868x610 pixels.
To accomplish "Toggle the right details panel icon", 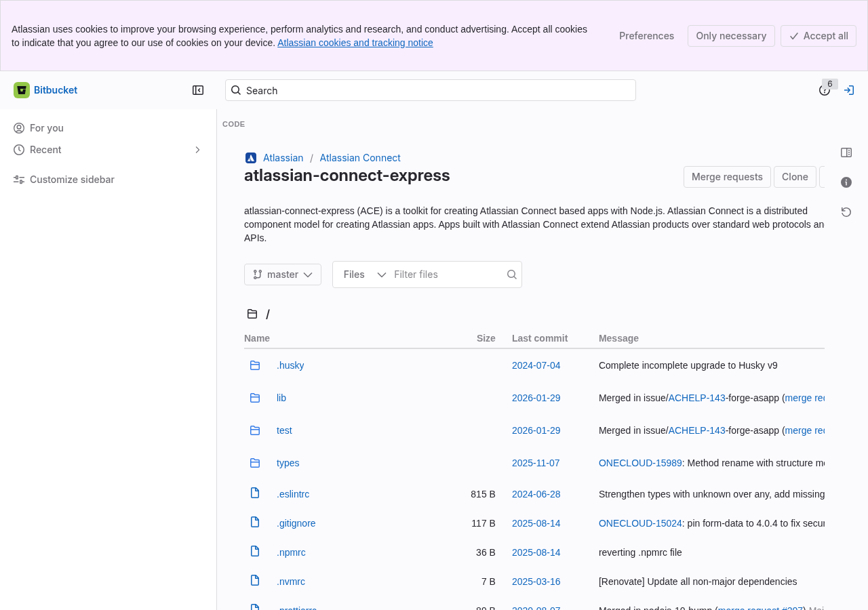I will click(846, 152).
